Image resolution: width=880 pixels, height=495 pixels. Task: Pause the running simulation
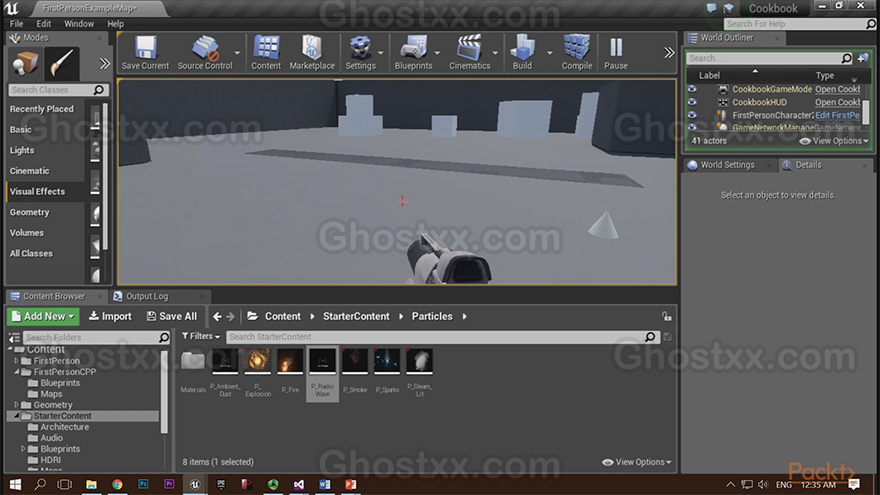616,53
